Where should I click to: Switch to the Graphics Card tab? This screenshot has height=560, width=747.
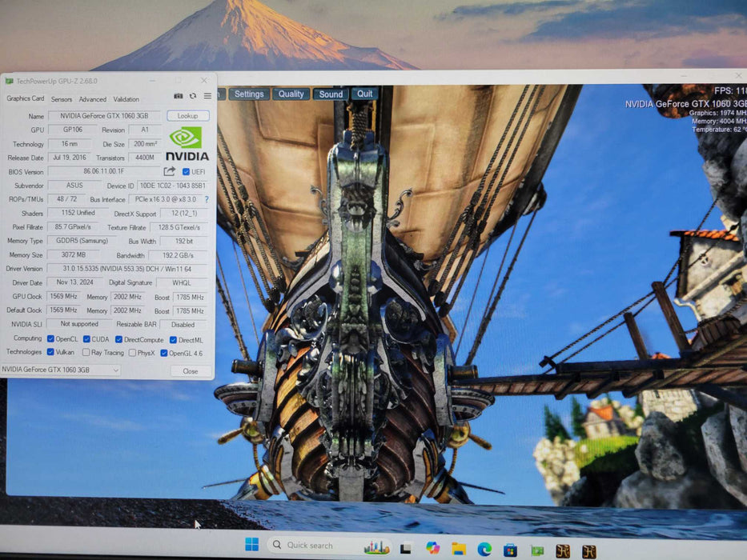point(26,98)
